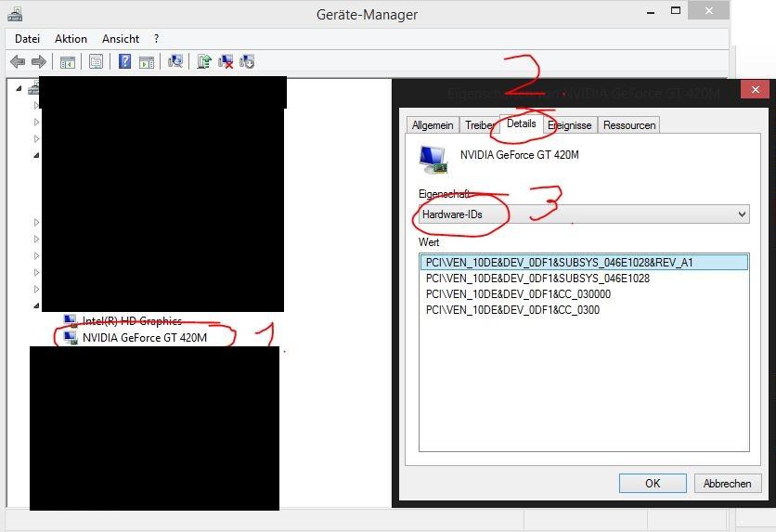Viewport: 776px width, 532px height.
Task: Select value PCI\VEN_10DE&DEV_0DF1&SUBSYS_046E1028
Action: click(537, 279)
